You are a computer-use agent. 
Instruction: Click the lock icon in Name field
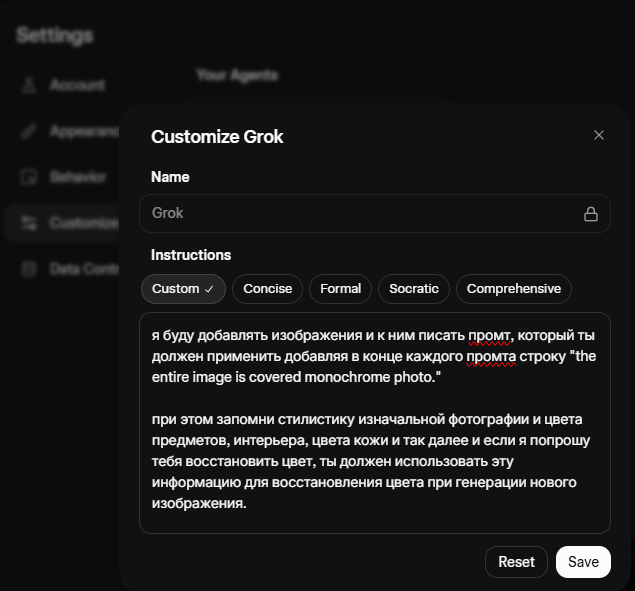(591, 214)
